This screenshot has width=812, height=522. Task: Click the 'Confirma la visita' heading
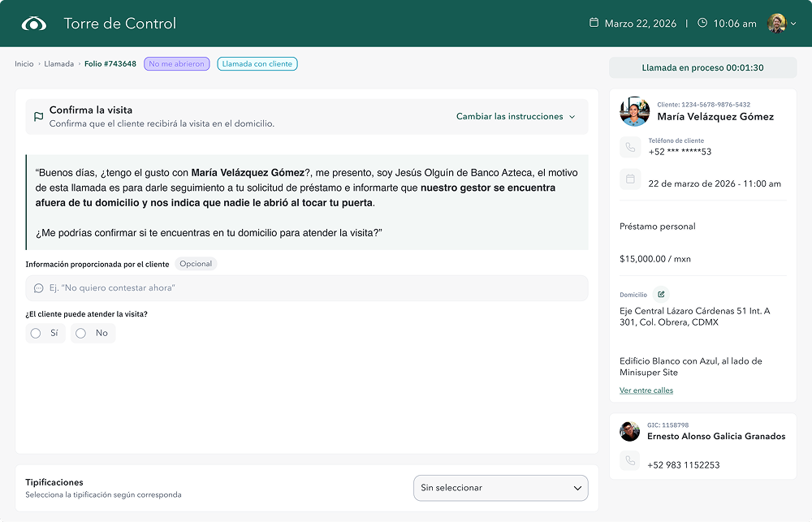(x=91, y=110)
